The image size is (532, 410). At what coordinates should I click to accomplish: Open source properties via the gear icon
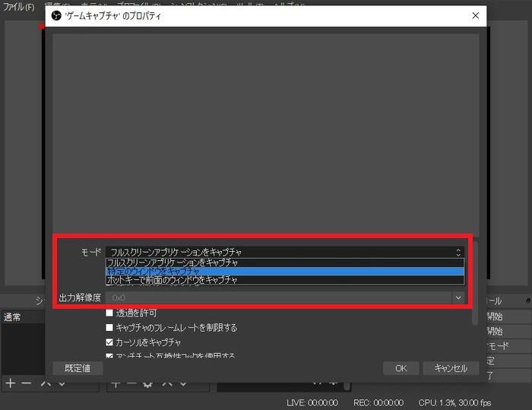pos(147,384)
